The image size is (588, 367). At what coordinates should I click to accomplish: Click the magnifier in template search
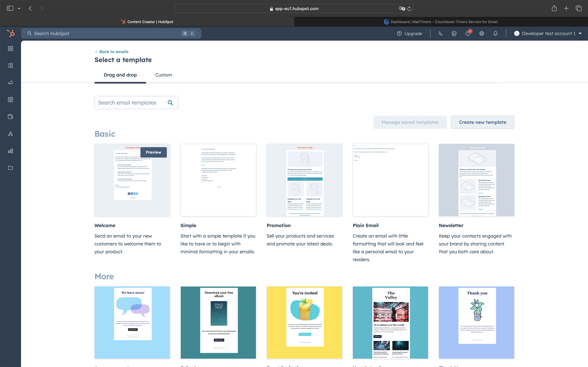[170, 103]
